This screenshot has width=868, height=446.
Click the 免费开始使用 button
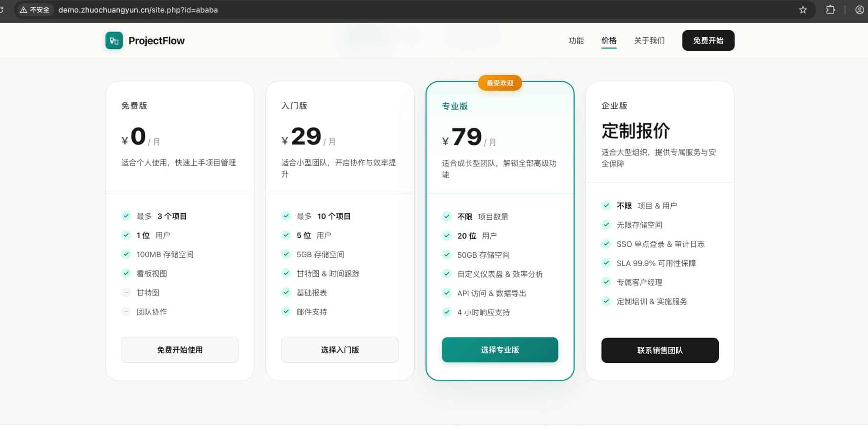point(180,350)
